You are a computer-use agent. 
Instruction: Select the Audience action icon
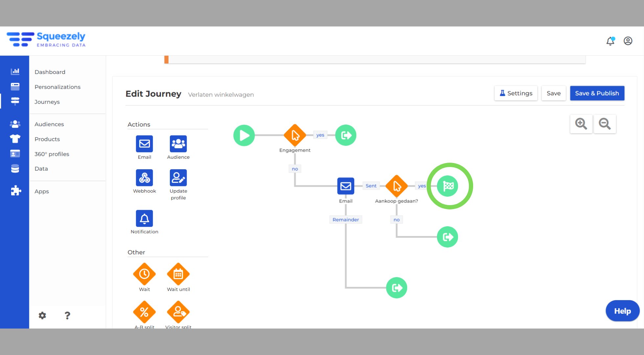178,144
